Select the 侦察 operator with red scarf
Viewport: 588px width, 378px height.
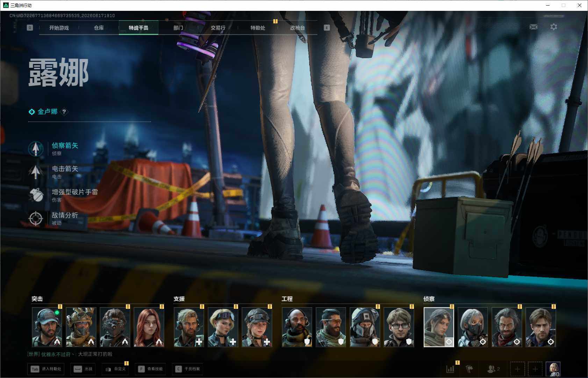pyautogui.click(x=507, y=327)
